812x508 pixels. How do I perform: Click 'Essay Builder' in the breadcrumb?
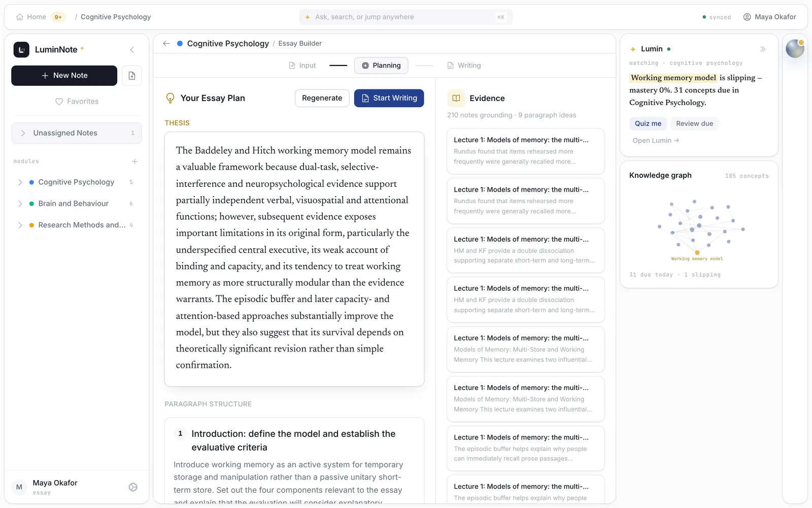[x=300, y=44]
